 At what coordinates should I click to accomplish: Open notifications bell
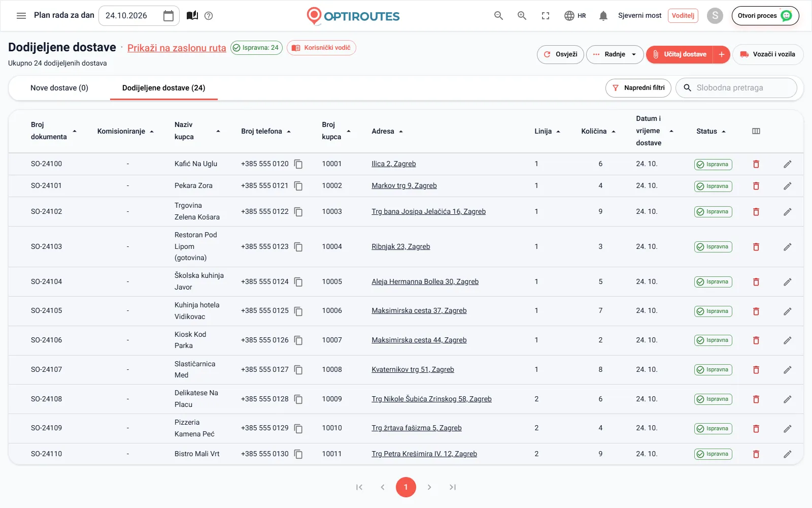[603, 16]
